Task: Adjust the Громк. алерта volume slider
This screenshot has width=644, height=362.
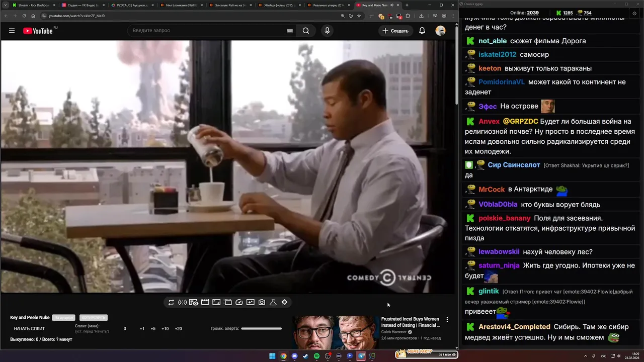Action: (261, 329)
